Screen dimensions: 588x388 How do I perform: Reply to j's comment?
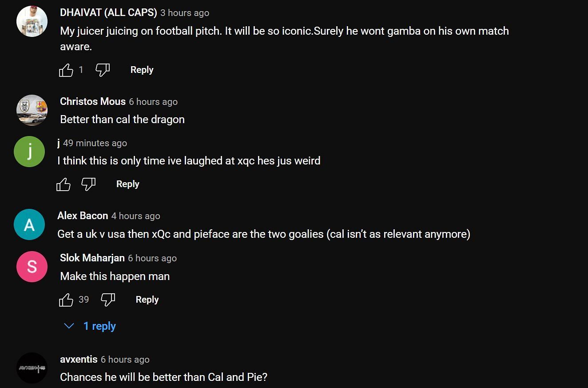click(x=127, y=184)
